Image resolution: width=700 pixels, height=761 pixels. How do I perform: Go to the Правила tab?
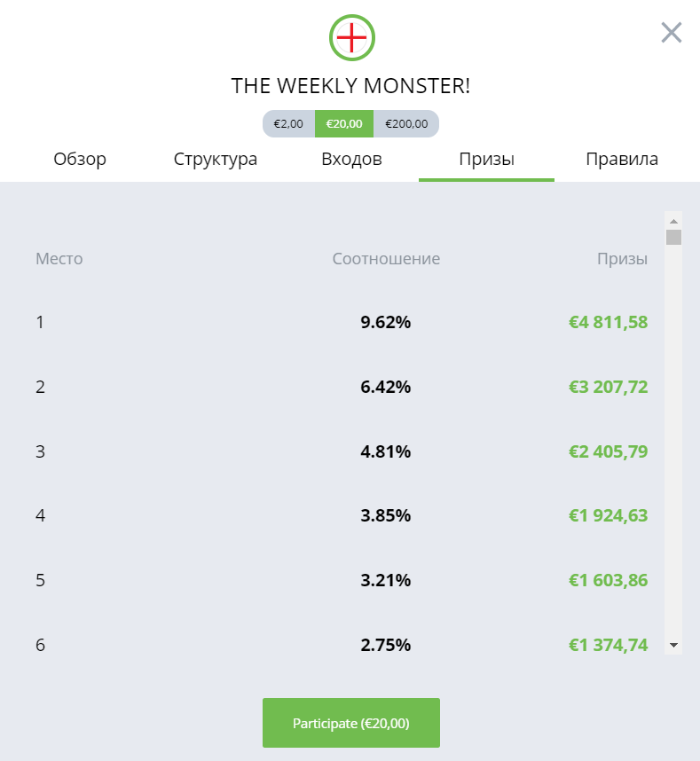(x=622, y=159)
